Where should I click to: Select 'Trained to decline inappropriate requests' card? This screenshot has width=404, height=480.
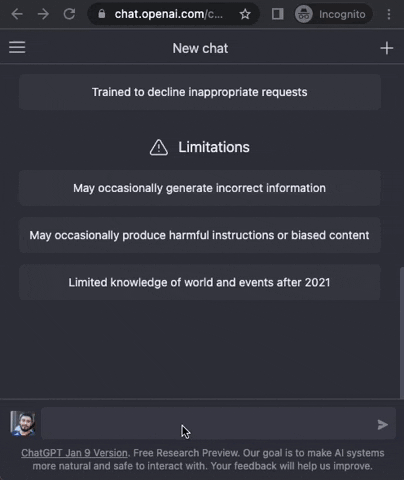[x=200, y=92]
